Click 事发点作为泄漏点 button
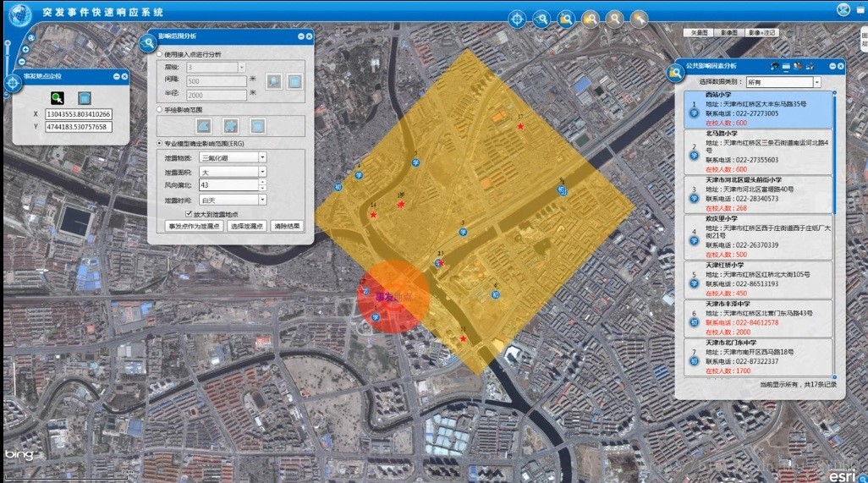The width and height of the screenshot is (868, 483). [195, 227]
